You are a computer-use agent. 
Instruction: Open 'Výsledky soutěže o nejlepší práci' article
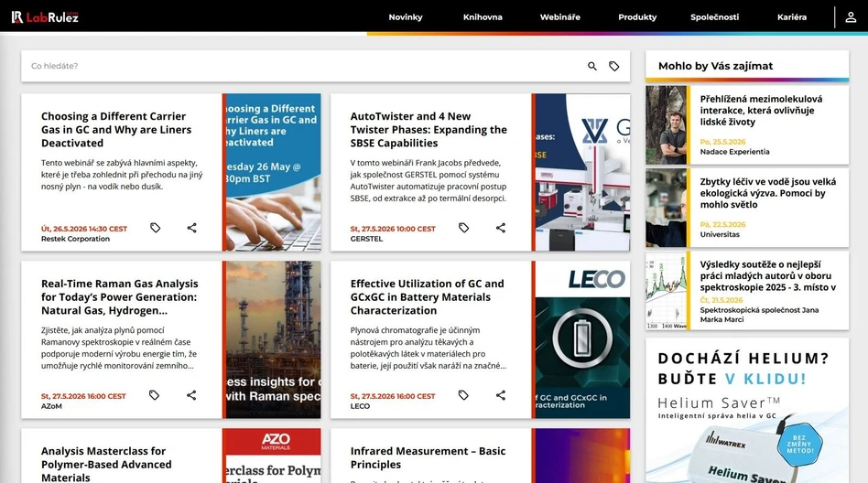tap(768, 275)
